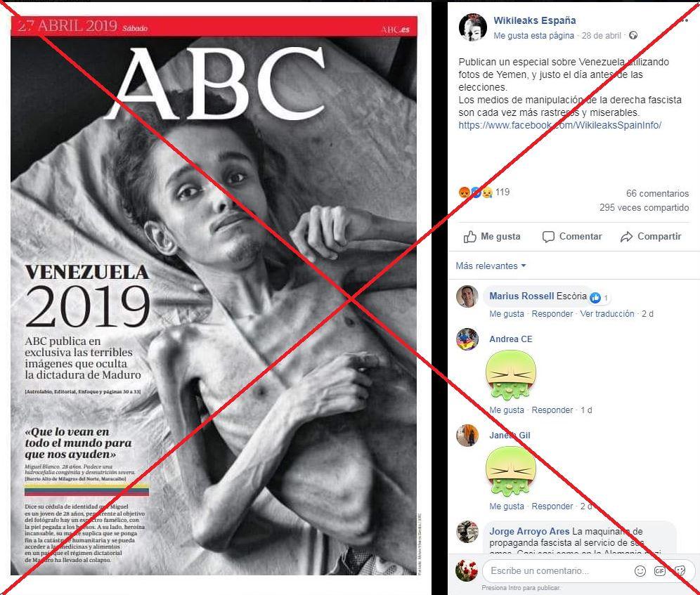Click the Me gusta thumbs-up icon

pyautogui.click(x=469, y=237)
